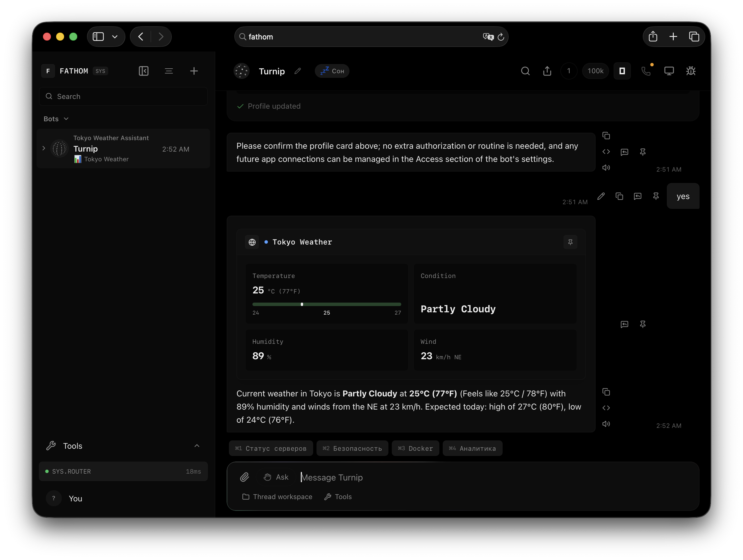This screenshot has width=743, height=560.
Task: Create a new thread with plus icon
Action: point(194,71)
